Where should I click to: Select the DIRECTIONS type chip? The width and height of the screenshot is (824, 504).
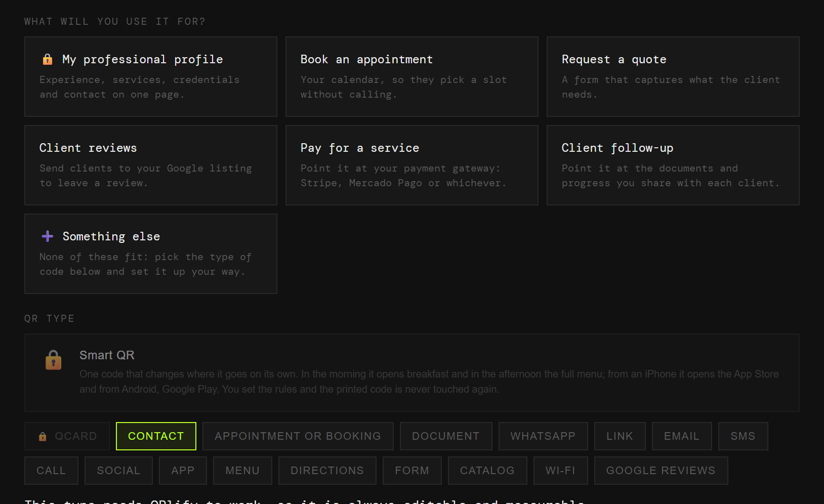click(327, 471)
